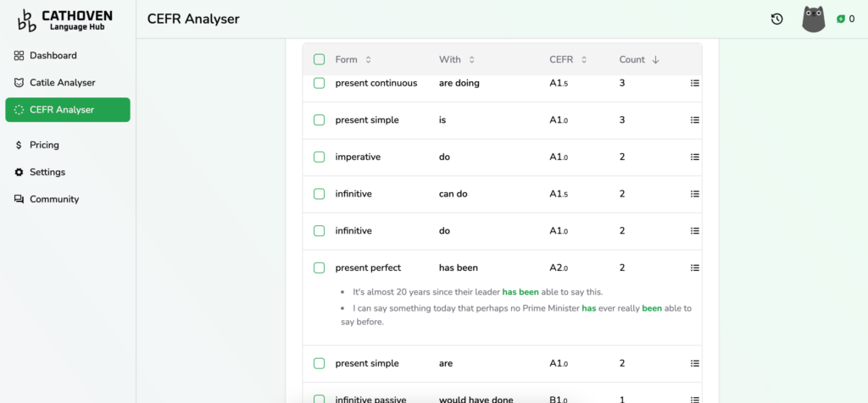Open Catile Analyser in sidebar

point(68,82)
